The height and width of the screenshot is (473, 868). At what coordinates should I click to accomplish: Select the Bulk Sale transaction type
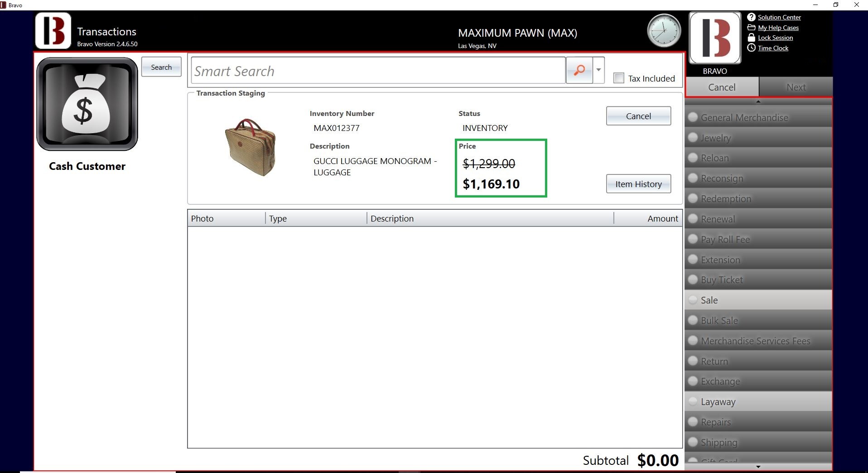pos(758,320)
